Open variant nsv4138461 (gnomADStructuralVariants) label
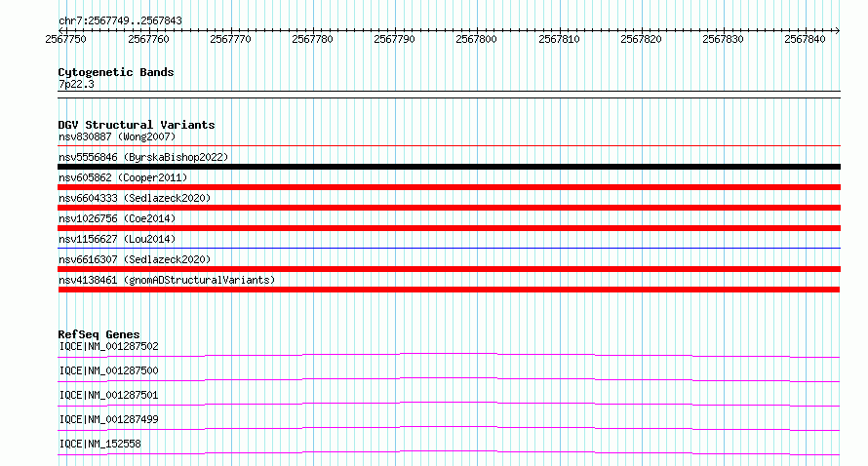 [x=167, y=280]
